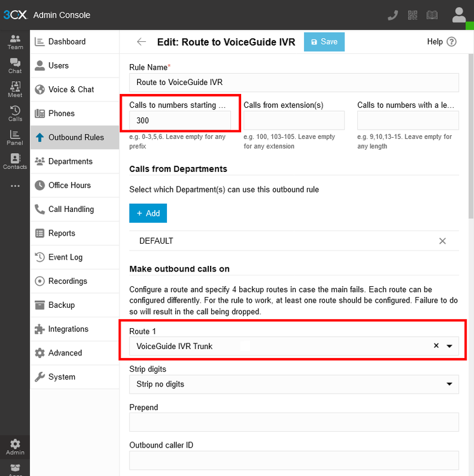The width and height of the screenshot is (474, 476).
Task: Open Users in the admin menu
Action: [75, 65]
